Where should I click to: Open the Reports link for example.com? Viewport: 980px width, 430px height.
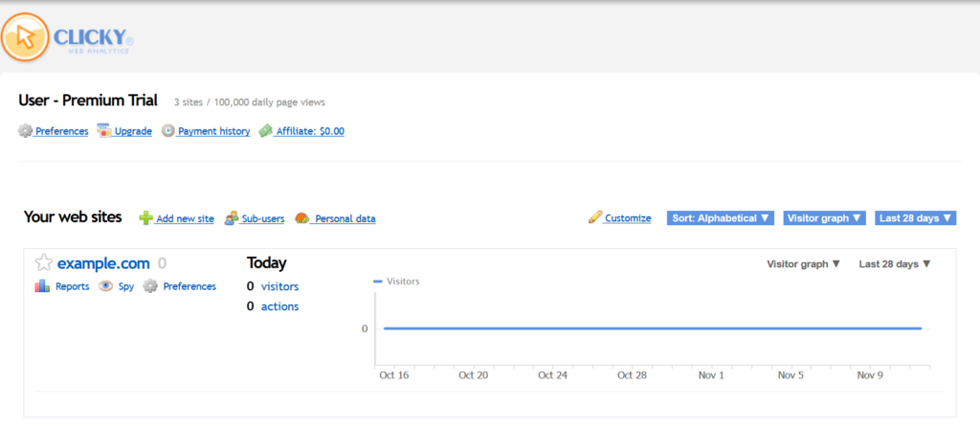(x=73, y=286)
